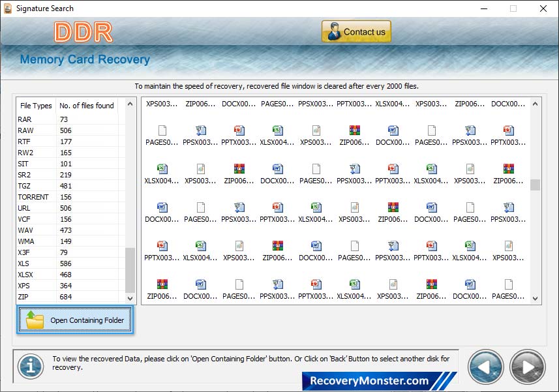Click the Back arrow button
The image size is (559, 392).
485,367
